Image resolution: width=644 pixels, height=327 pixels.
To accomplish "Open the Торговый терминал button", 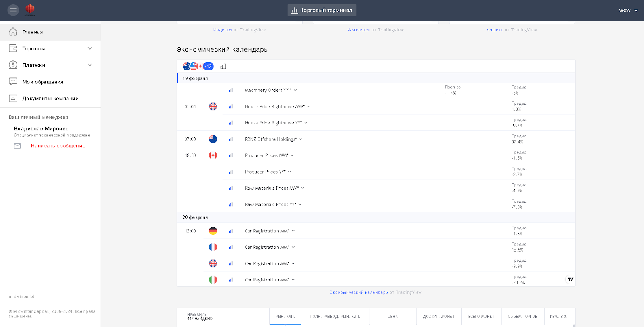I will (x=322, y=10).
